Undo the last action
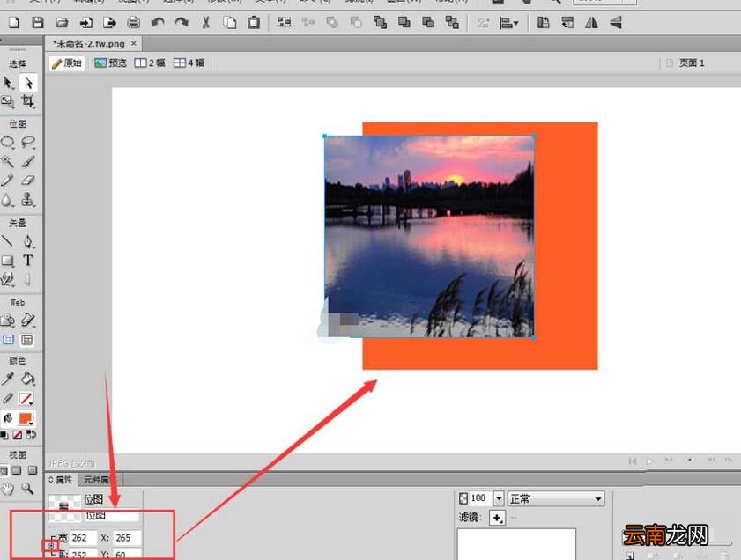The image size is (741, 560). (x=158, y=23)
